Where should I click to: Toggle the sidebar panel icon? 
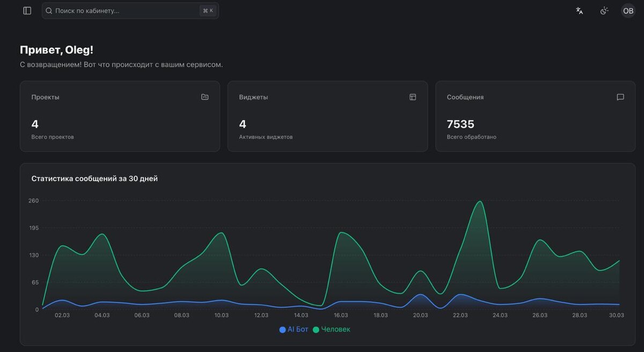[27, 11]
